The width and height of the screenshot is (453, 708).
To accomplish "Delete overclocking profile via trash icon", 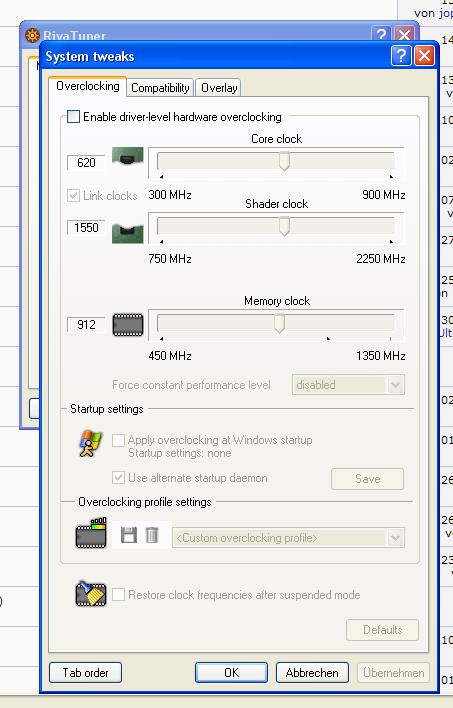I will pyautogui.click(x=152, y=535).
